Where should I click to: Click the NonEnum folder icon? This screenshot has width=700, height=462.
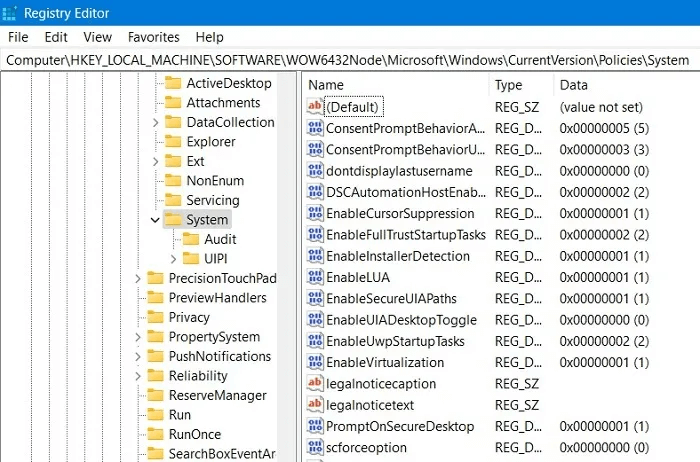[173, 180]
